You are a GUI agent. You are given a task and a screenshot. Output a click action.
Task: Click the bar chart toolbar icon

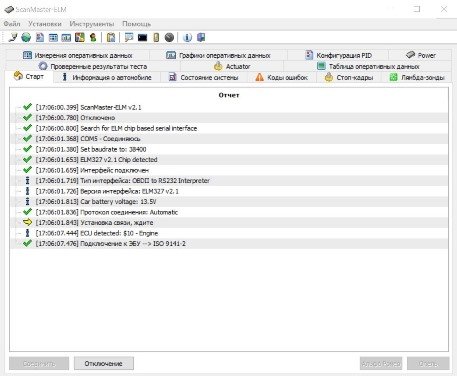tap(66, 38)
